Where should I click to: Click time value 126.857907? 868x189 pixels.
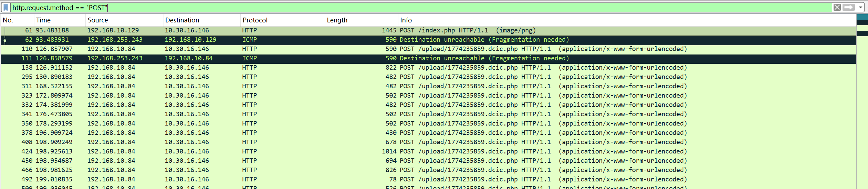[x=54, y=49]
